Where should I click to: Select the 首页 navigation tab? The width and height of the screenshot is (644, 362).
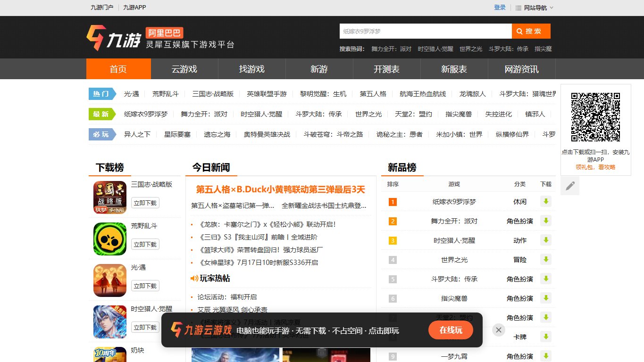point(118,69)
